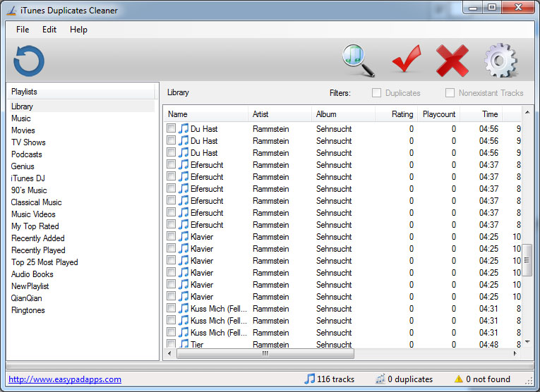Sort tracks by Rating column header
The width and height of the screenshot is (540, 392).
tap(397, 114)
